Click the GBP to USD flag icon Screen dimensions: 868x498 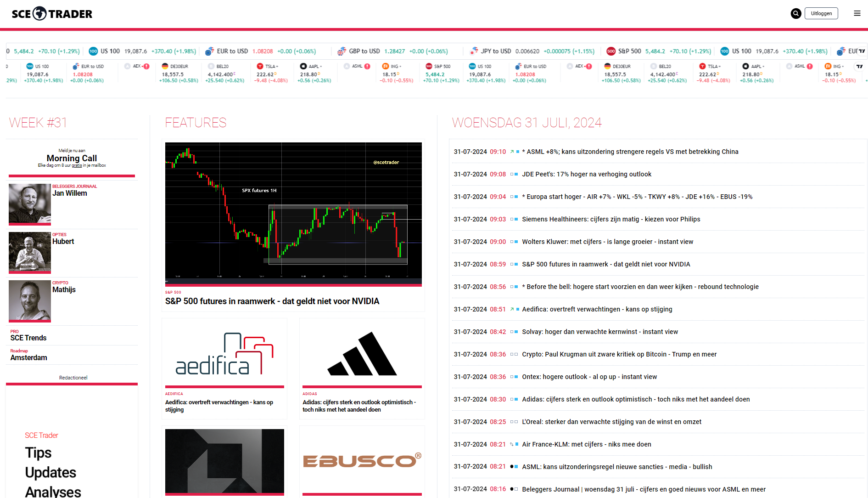click(x=342, y=51)
